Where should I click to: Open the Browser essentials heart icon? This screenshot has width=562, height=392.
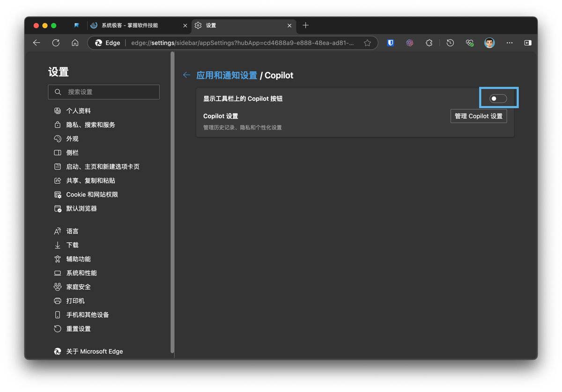click(x=469, y=43)
